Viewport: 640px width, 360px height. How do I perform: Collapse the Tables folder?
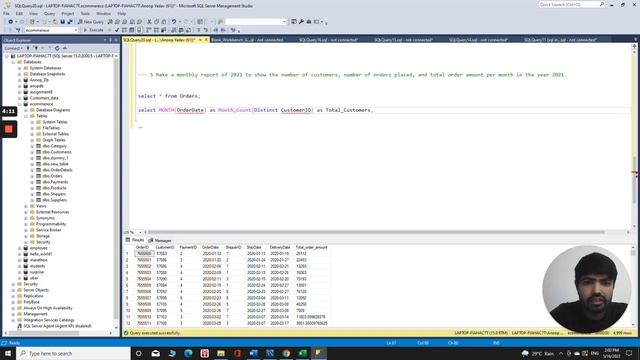pyautogui.click(x=26, y=116)
